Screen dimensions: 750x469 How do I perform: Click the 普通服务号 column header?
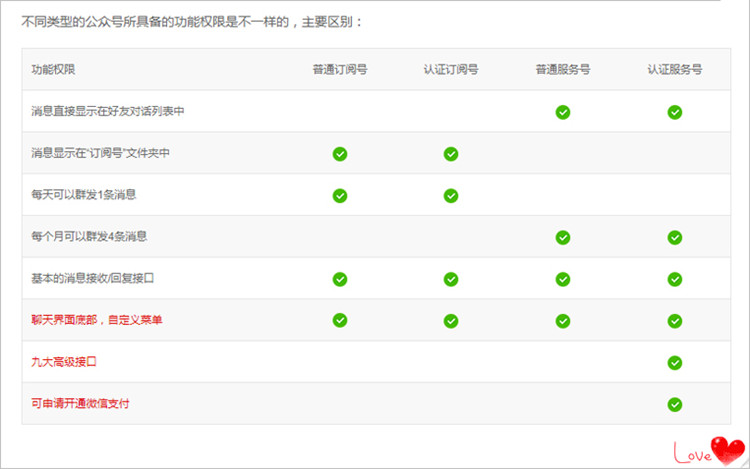[x=562, y=69]
